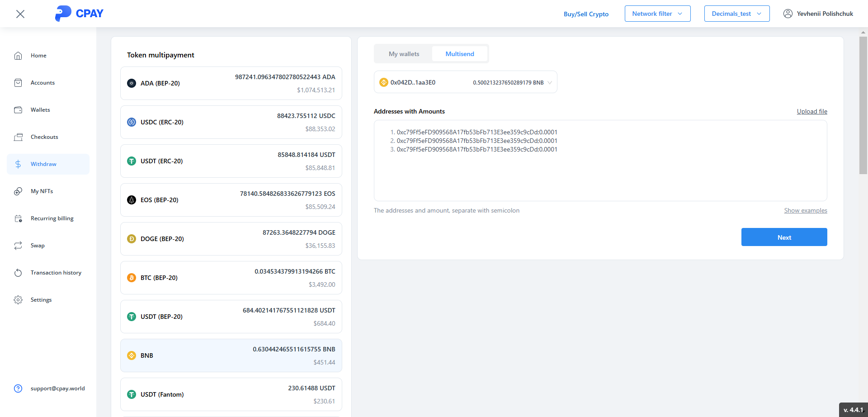Click the CPAY logo

[79, 14]
